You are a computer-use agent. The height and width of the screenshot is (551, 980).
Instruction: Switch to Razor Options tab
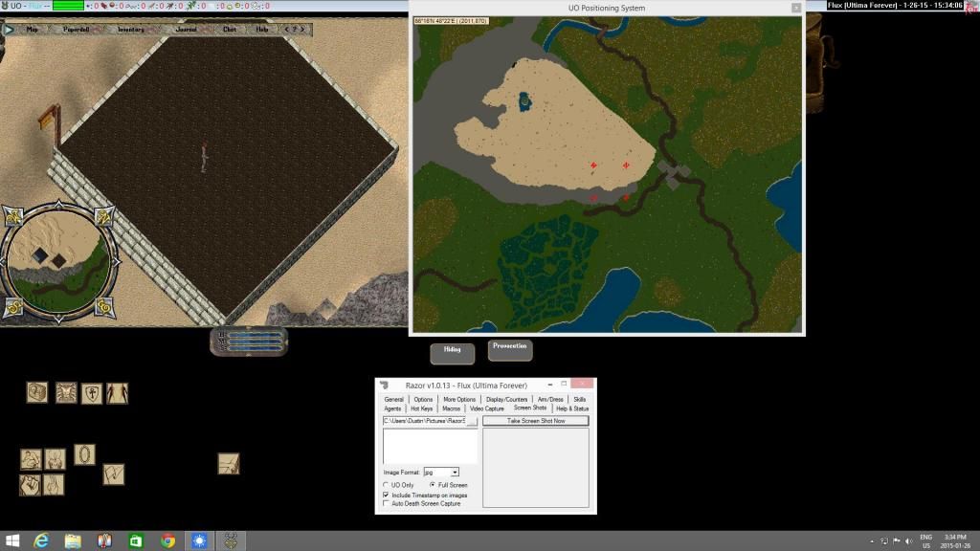click(x=423, y=399)
